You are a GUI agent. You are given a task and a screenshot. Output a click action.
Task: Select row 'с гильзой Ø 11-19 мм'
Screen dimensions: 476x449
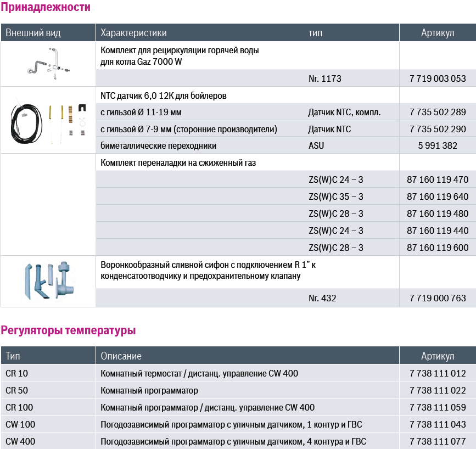click(141, 113)
